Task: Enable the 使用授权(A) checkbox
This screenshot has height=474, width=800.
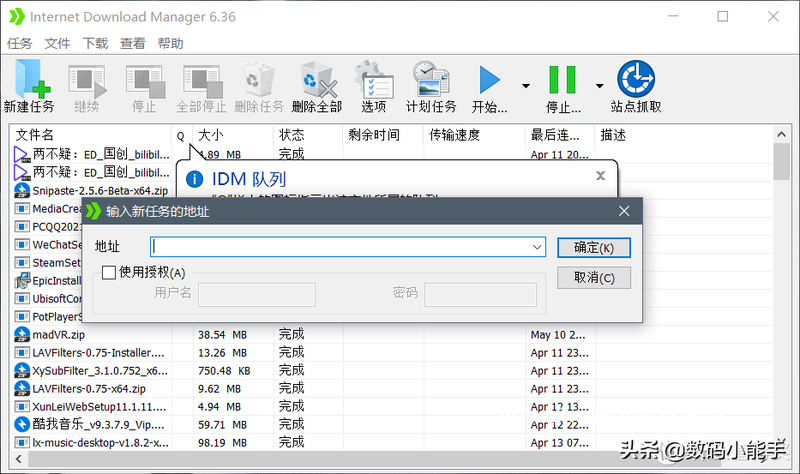Action: 109,272
